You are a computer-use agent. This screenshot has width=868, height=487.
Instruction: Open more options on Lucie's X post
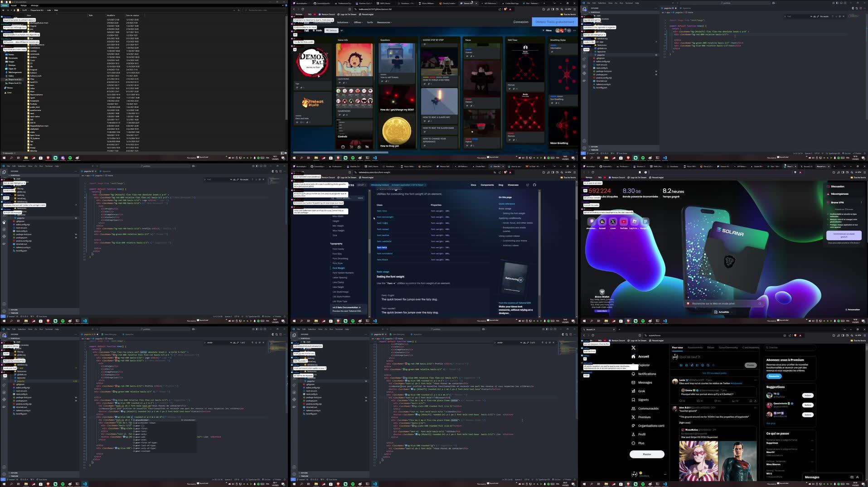pos(755,380)
